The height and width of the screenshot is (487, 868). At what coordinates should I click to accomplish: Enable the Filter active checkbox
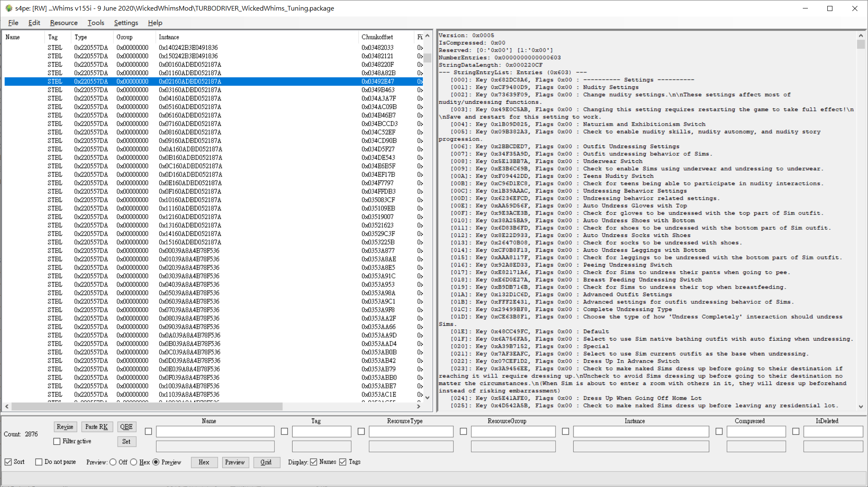coord(57,441)
